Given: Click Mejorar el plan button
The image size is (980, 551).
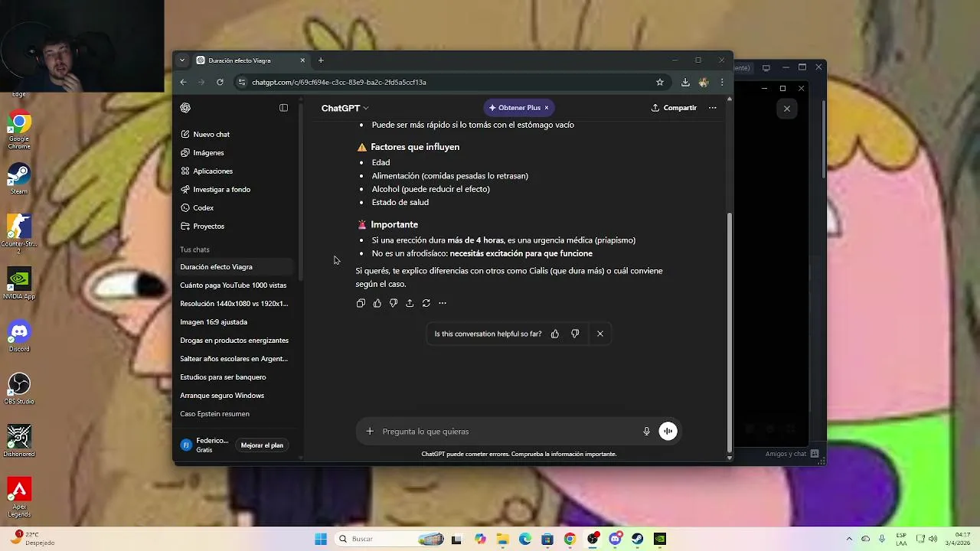Looking at the screenshot, I should tap(262, 445).
